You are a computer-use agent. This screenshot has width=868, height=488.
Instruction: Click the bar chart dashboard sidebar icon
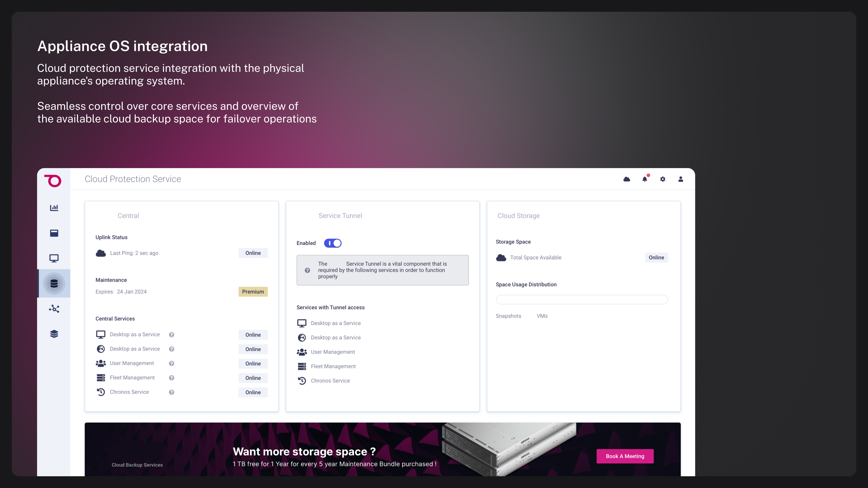(54, 208)
